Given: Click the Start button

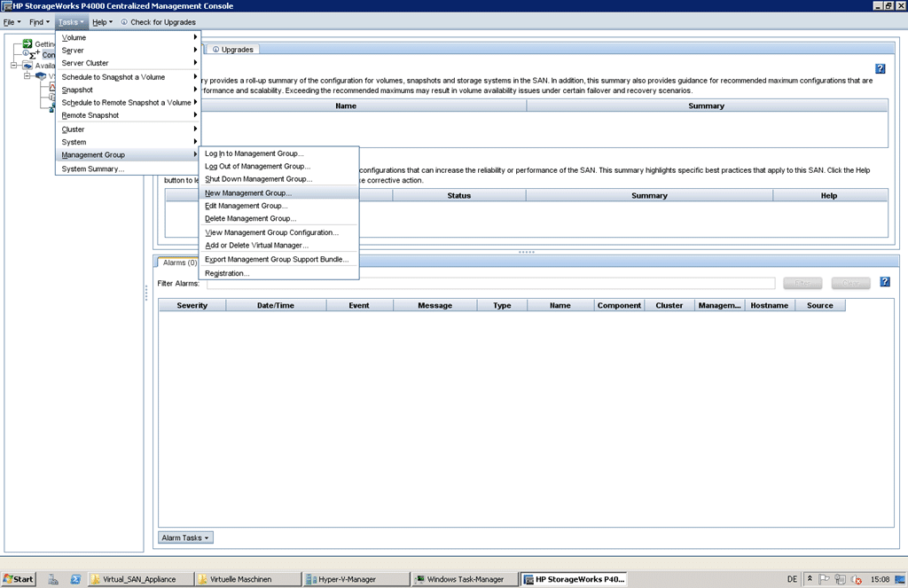Looking at the screenshot, I should click(19, 579).
